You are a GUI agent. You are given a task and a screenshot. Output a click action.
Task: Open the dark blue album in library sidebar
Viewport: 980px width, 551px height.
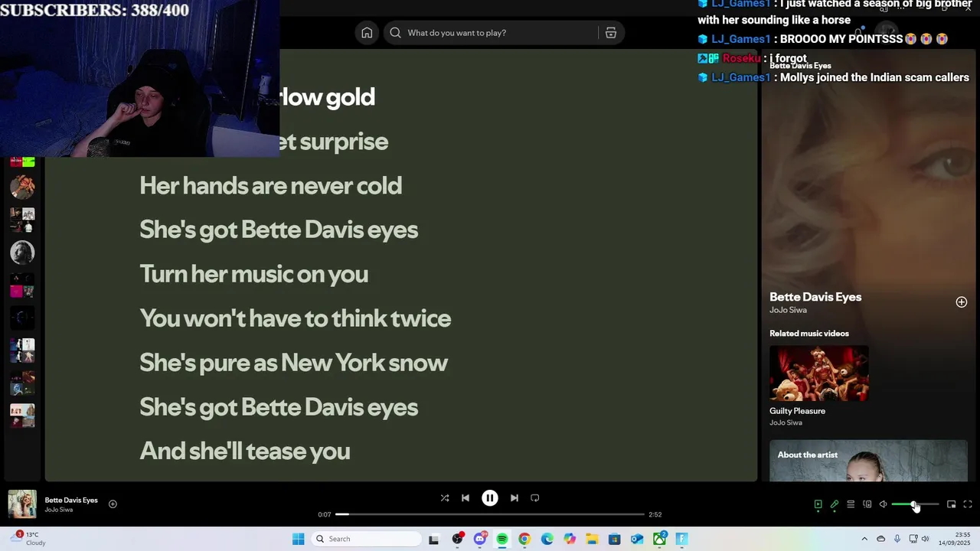[x=22, y=318]
